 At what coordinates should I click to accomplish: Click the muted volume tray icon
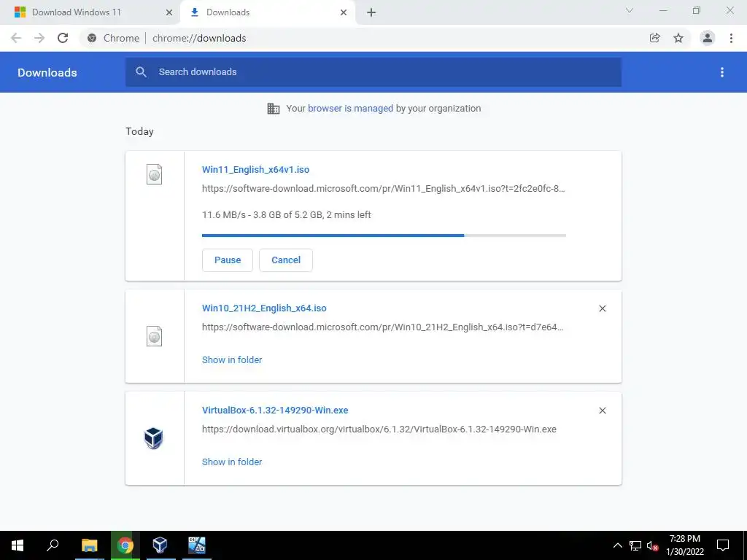click(x=652, y=545)
